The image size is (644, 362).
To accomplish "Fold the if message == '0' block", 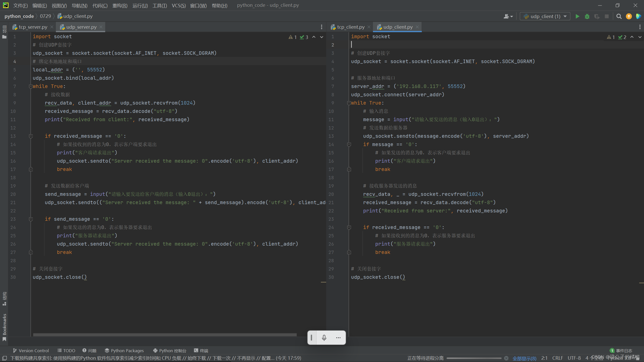I will coord(349,145).
